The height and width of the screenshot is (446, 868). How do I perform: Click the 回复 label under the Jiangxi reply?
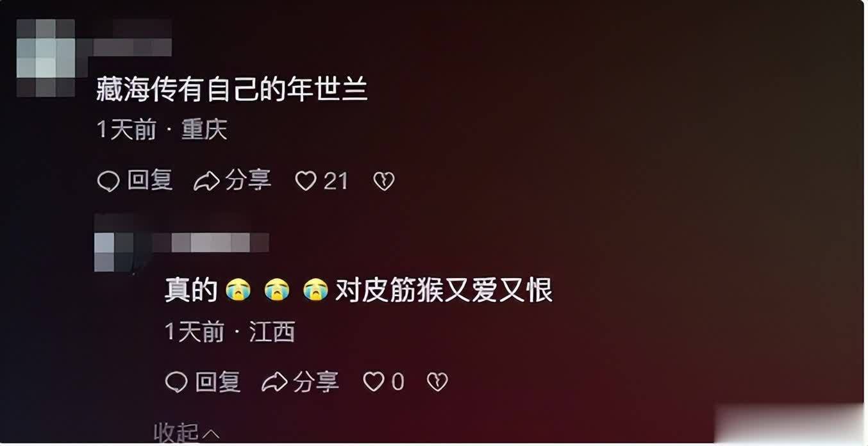pos(218,382)
